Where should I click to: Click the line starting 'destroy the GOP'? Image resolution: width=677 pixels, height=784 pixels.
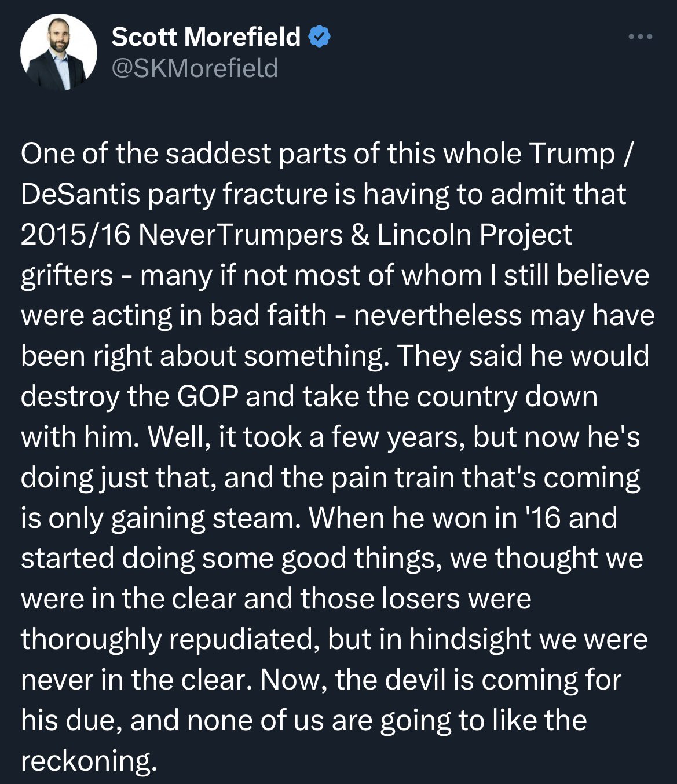pos(309,397)
